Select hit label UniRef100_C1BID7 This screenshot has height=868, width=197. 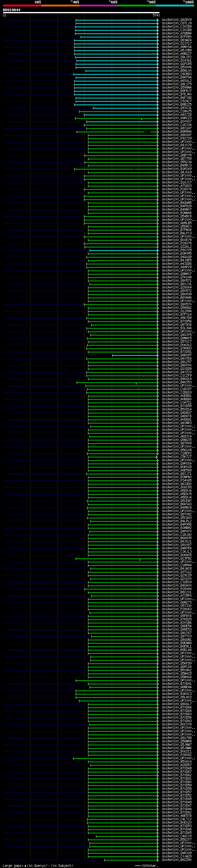coord(176,389)
